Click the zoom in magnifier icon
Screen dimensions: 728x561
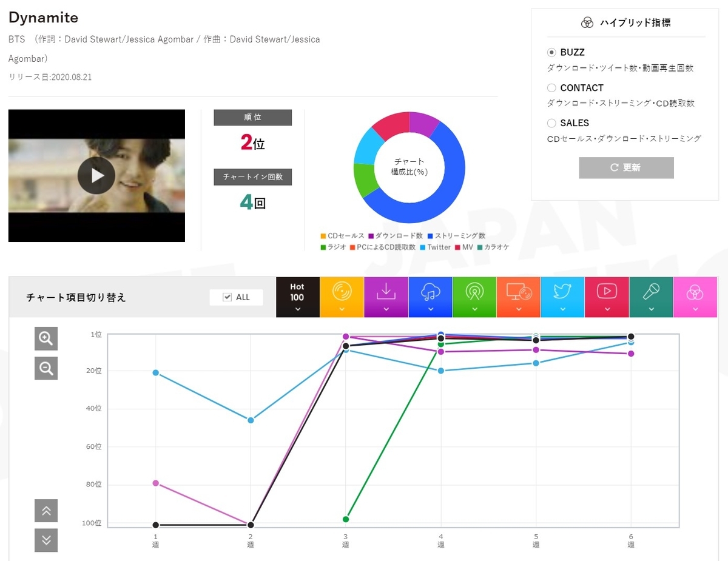tap(46, 338)
